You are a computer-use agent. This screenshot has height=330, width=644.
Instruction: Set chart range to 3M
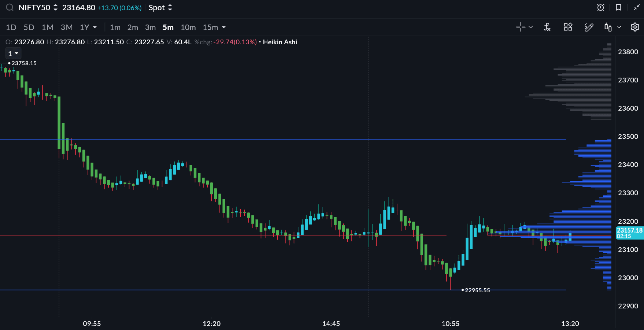(x=67, y=27)
